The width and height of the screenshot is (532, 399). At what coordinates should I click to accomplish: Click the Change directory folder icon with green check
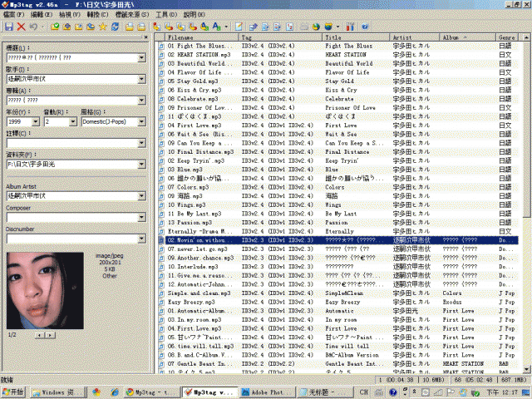point(55,27)
